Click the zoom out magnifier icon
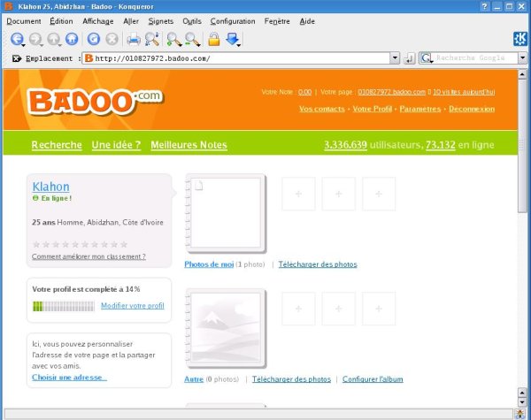 (x=192, y=39)
